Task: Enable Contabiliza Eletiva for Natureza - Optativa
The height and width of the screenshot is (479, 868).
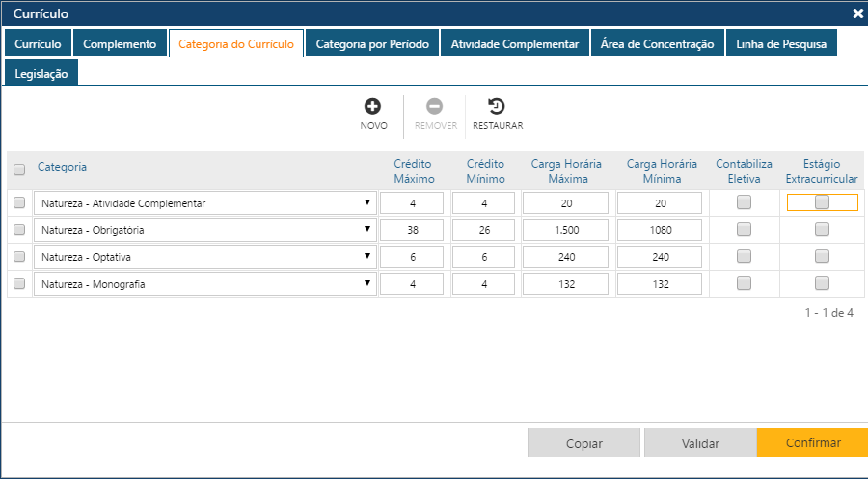Action: [744, 256]
